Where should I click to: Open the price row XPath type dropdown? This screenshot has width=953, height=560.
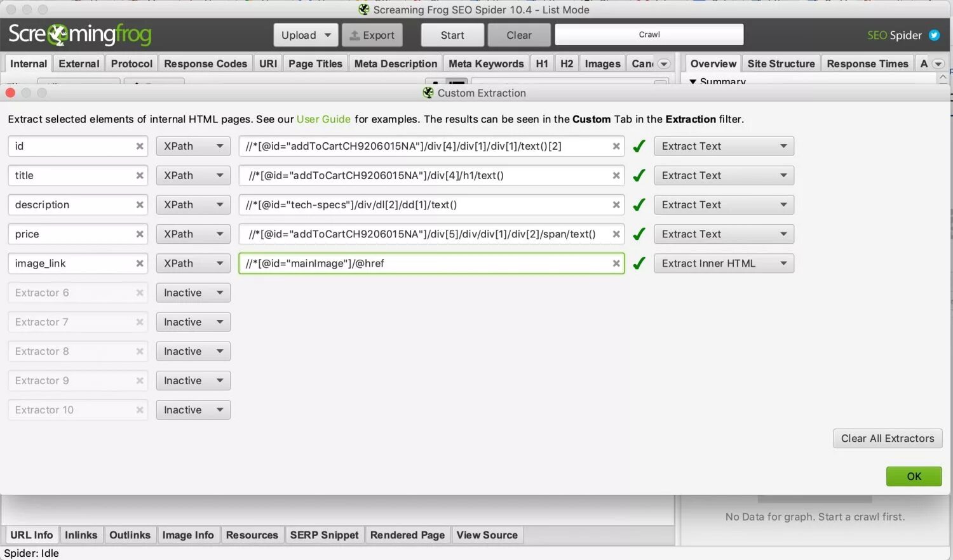point(193,234)
